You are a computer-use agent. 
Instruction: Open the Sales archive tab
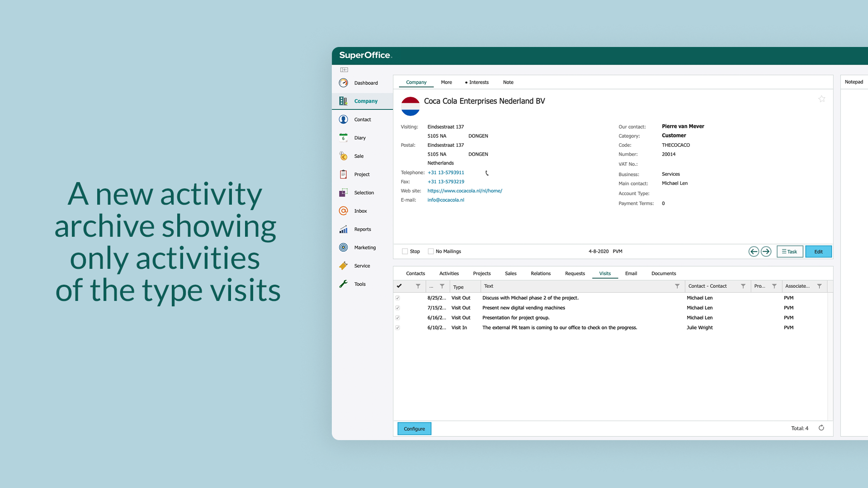click(511, 273)
